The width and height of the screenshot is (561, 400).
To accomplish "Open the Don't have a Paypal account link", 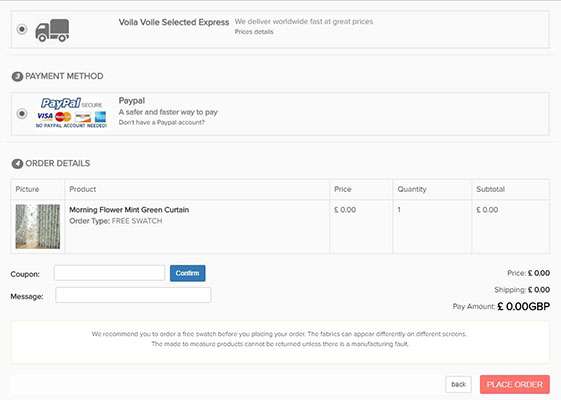I will pyautogui.click(x=162, y=122).
